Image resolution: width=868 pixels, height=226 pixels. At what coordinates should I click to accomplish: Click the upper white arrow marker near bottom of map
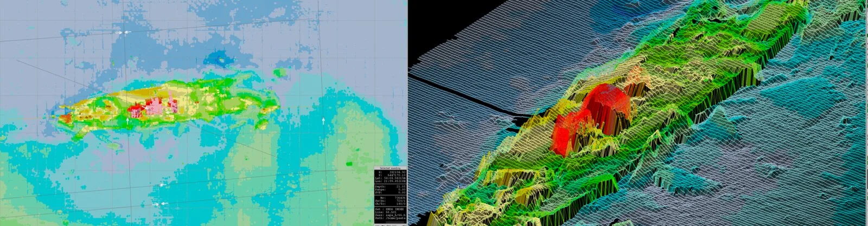pos(162,185)
